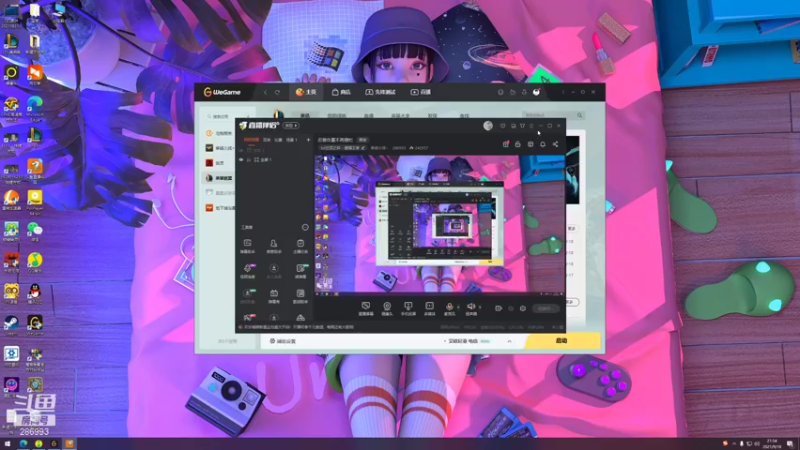Add a camera source
800x450 pixels.
(x=387, y=308)
